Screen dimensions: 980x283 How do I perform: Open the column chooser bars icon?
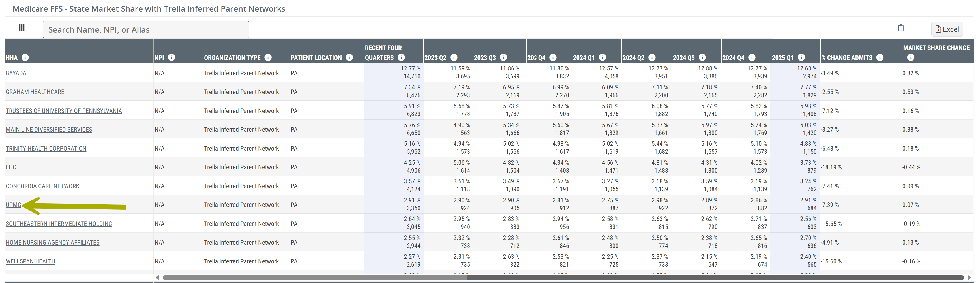click(22, 28)
